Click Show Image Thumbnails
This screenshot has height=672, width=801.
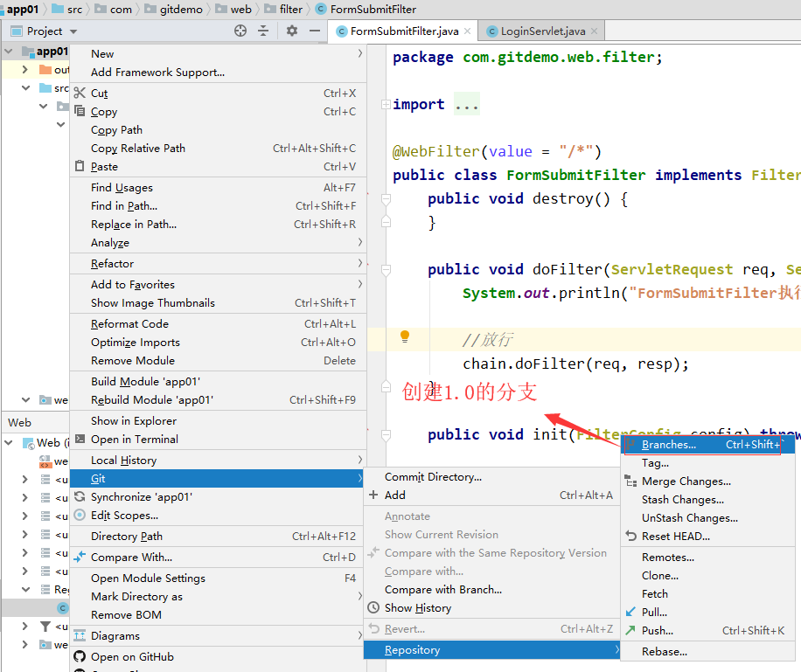coord(218,303)
